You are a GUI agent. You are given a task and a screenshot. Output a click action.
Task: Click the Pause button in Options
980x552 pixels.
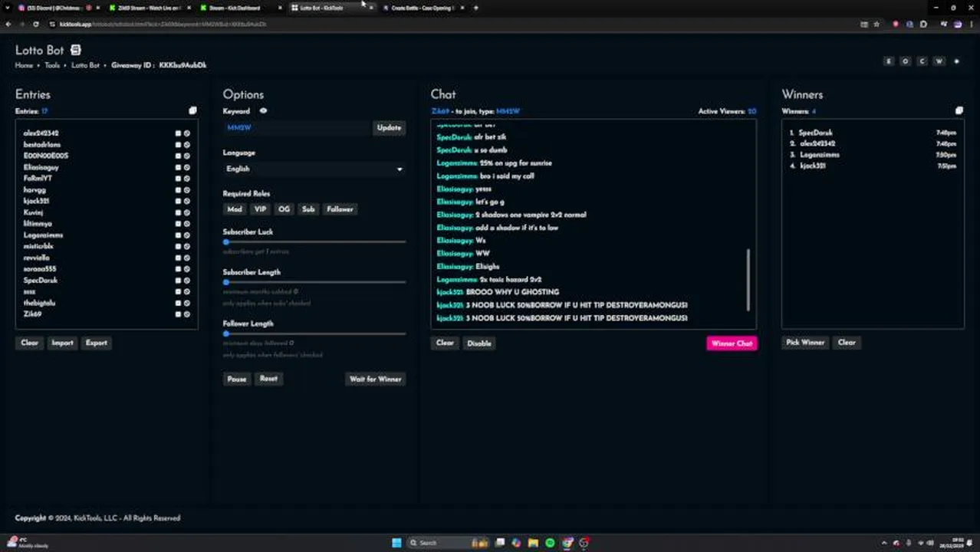click(236, 379)
